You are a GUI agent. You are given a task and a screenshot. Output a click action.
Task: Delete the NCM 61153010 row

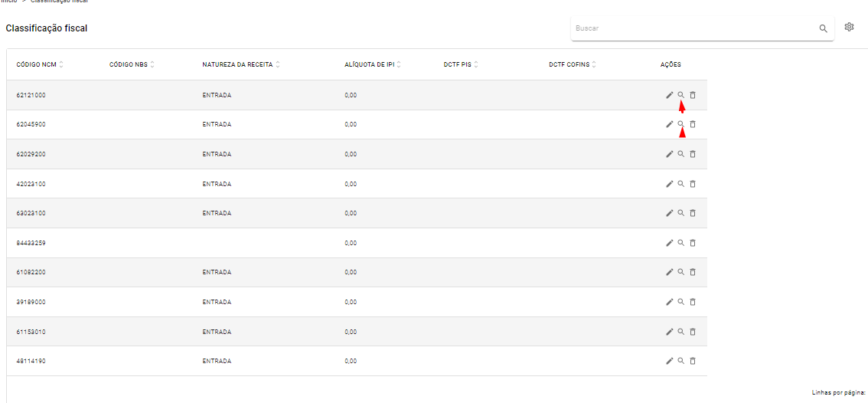[x=693, y=332]
